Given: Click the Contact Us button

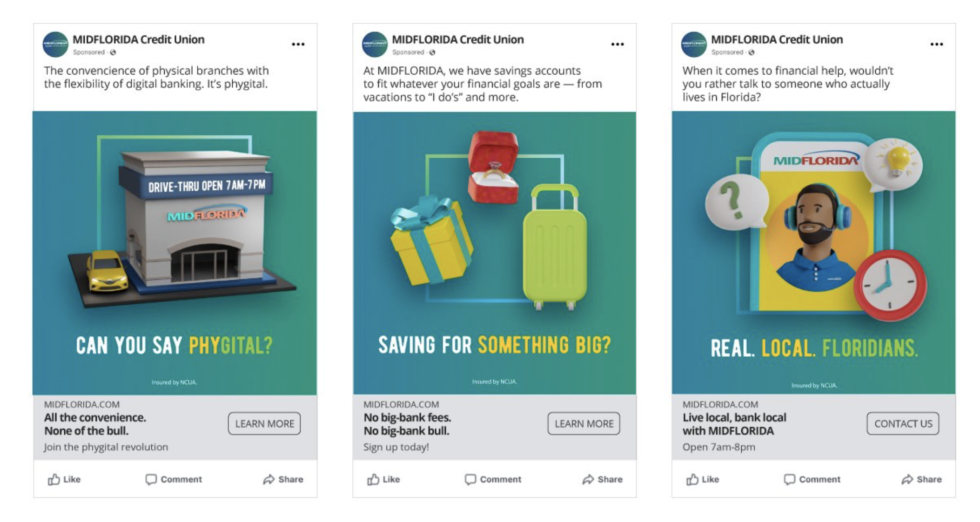Looking at the screenshot, I should point(903,423).
